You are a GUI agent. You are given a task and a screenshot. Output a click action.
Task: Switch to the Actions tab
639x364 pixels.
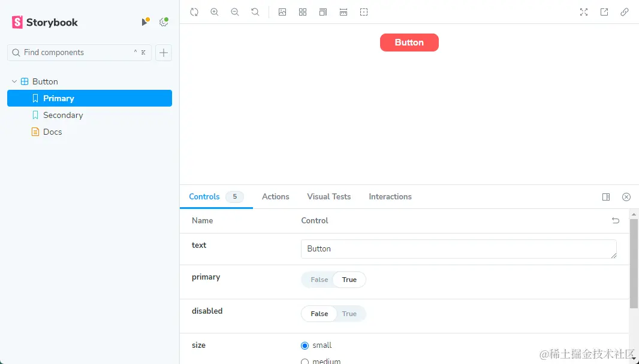[276, 196]
